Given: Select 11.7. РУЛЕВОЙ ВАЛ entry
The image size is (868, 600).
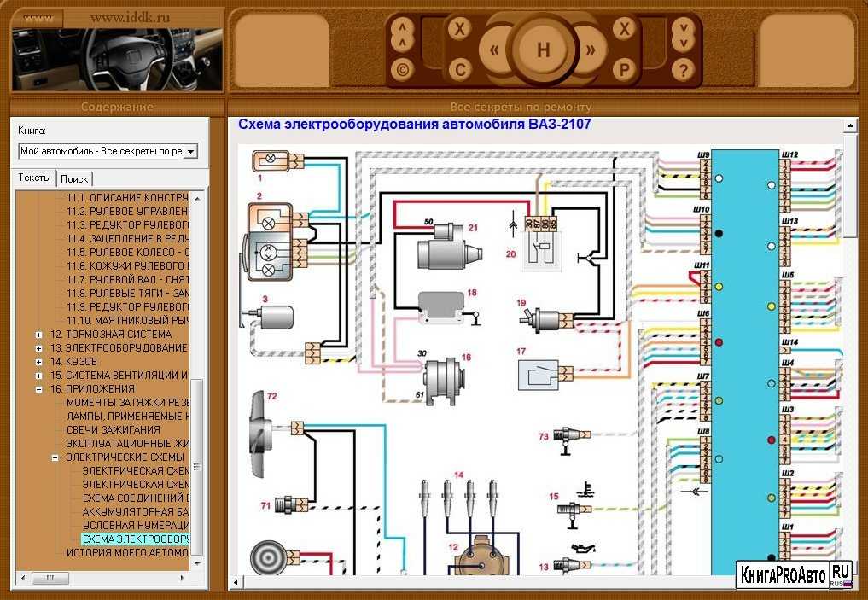Looking at the screenshot, I should tap(127, 280).
